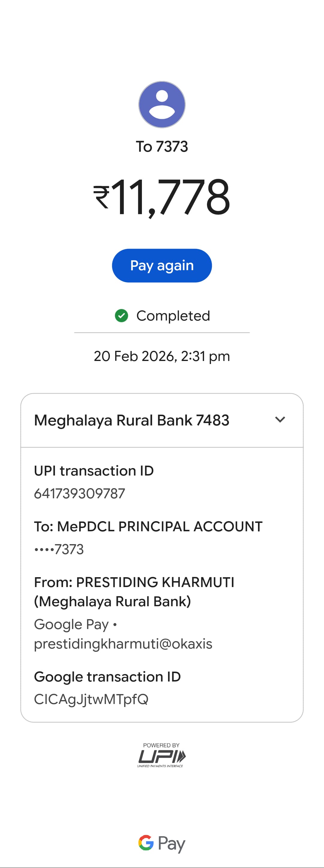Tap the Google G logo at bottom
This screenshot has height=868, width=324.
tap(146, 843)
